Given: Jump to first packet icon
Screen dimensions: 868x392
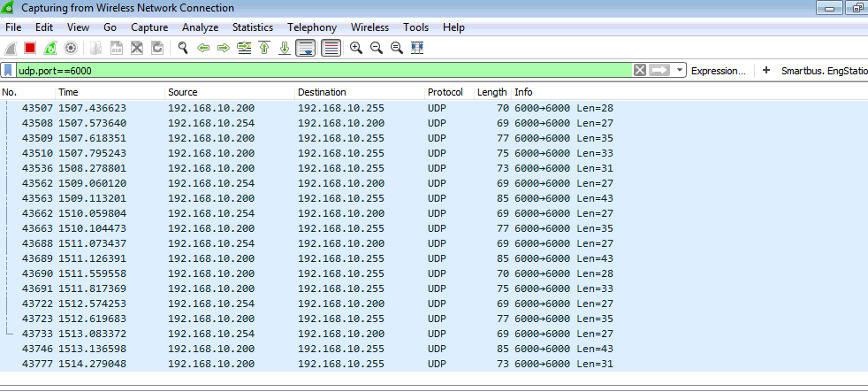Looking at the screenshot, I should coord(264,49).
